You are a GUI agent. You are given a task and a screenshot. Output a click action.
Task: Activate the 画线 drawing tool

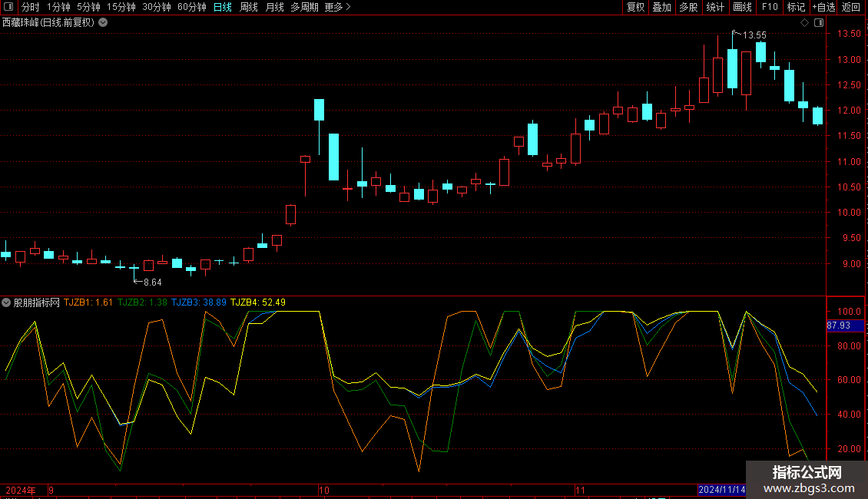pyautogui.click(x=742, y=7)
